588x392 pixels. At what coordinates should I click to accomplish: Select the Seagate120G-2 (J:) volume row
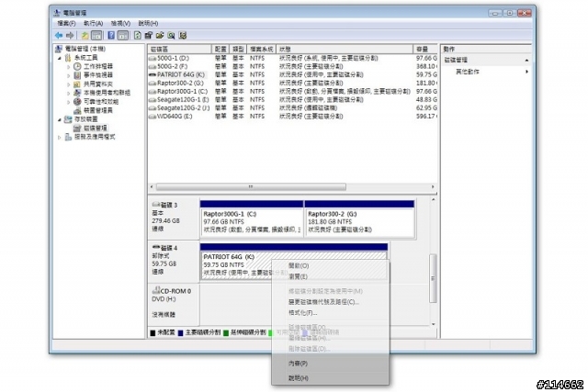click(x=292, y=108)
